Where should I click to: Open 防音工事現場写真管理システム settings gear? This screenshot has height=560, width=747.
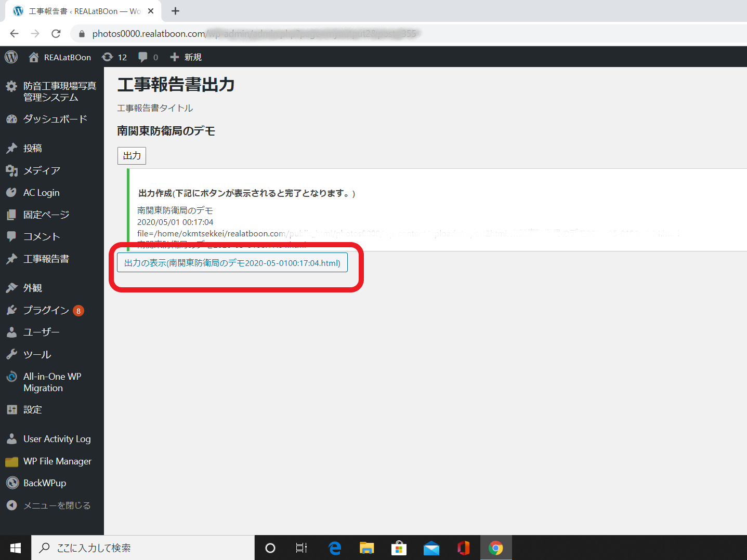11,86
